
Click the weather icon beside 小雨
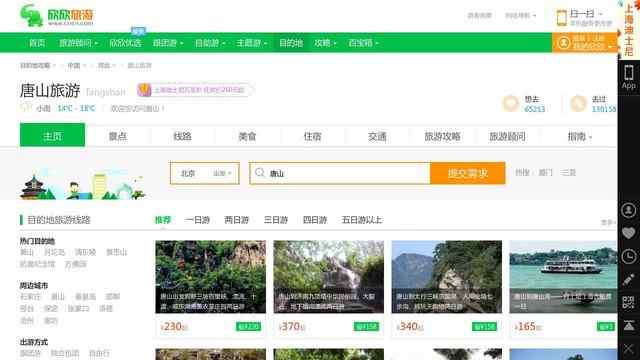26,108
